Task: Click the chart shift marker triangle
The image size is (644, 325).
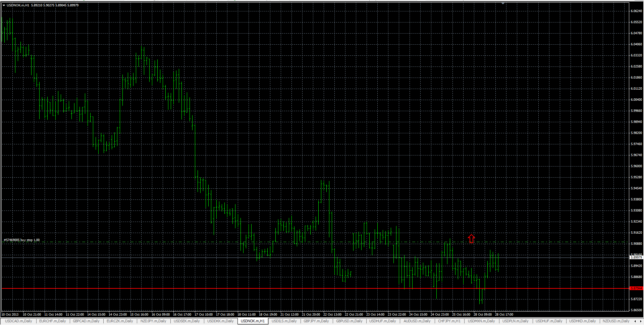Action: point(503,3)
